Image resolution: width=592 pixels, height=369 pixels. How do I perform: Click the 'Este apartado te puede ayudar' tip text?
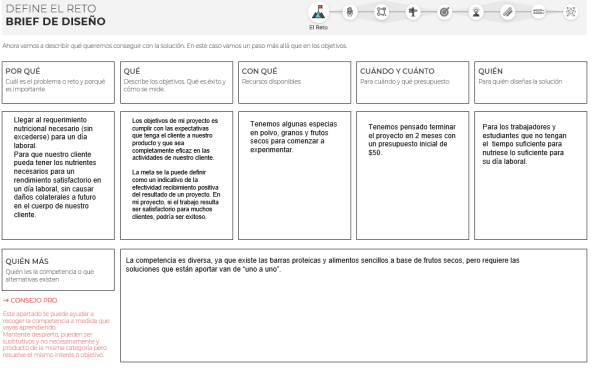pos(56,334)
